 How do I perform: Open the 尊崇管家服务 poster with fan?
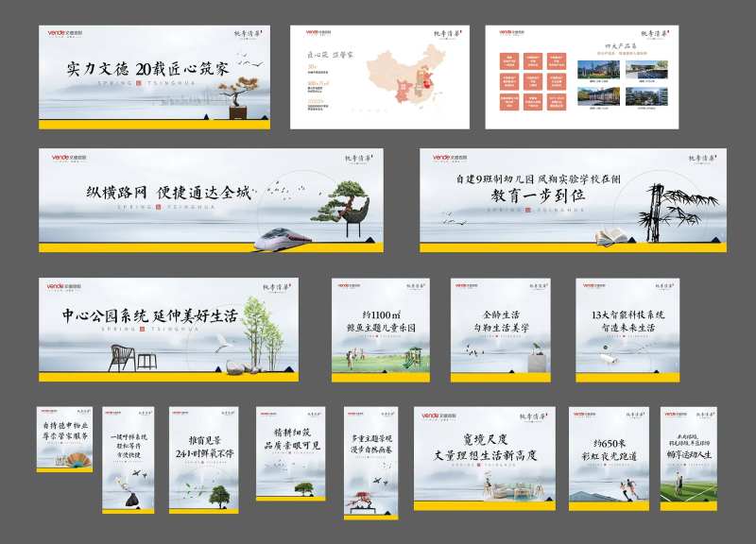tap(64, 439)
